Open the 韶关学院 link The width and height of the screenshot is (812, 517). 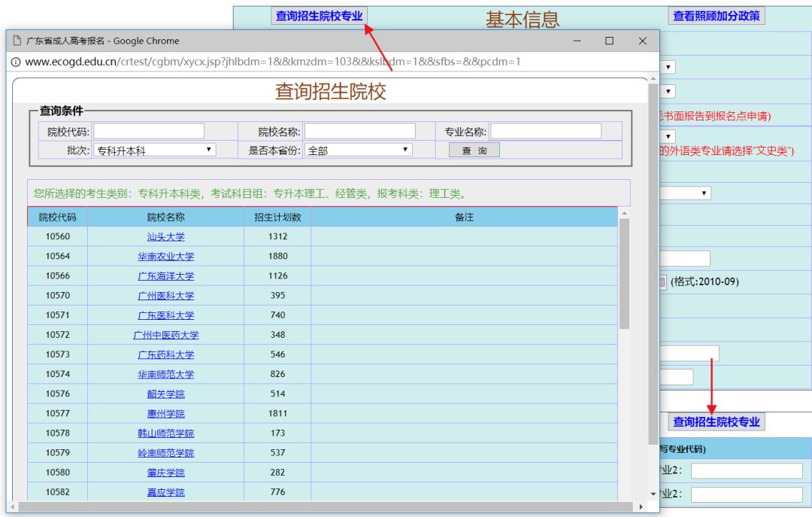pos(165,394)
